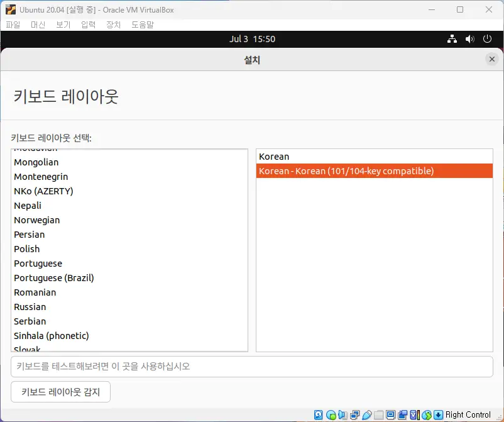
Task: Click the Jul 3 15:50 clock
Action: click(x=253, y=39)
